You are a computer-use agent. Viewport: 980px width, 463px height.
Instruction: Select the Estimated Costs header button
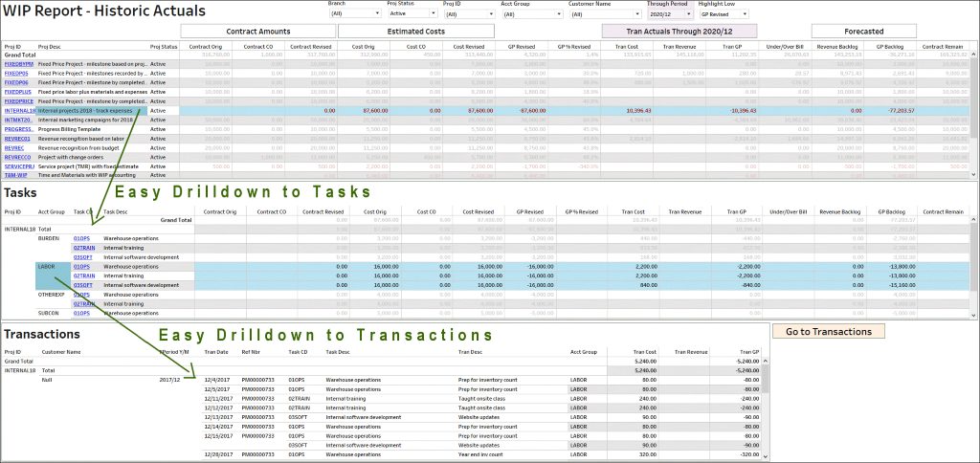pos(416,32)
